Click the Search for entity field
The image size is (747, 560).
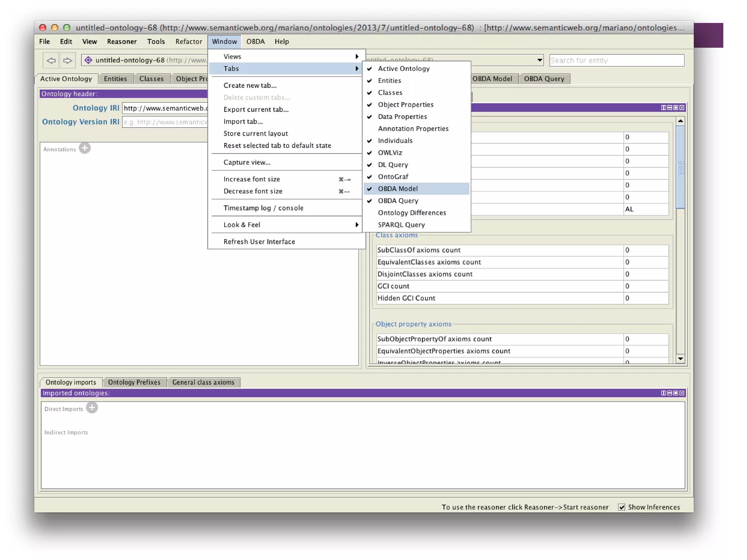point(616,61)
